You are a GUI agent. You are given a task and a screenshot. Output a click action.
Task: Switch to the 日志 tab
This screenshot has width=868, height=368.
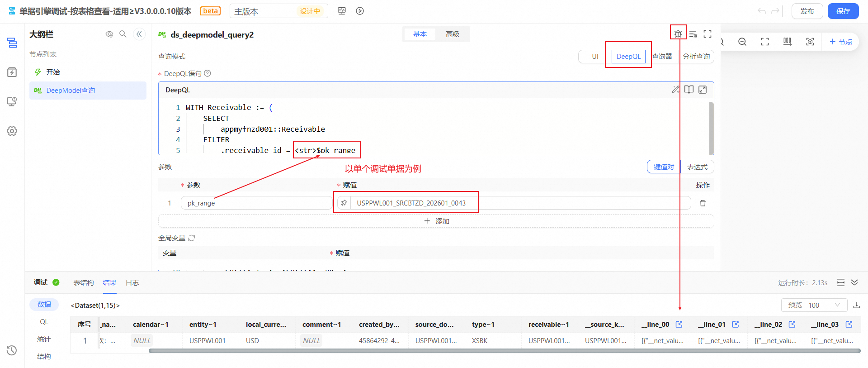click(x=132, y=282)
